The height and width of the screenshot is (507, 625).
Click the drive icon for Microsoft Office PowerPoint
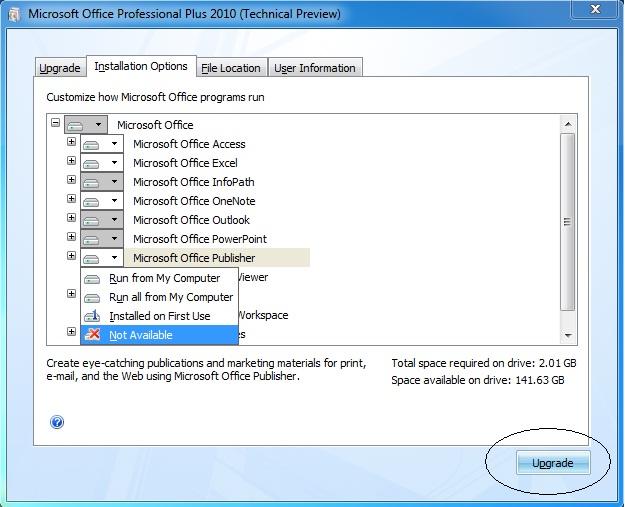tap(91, 240)
